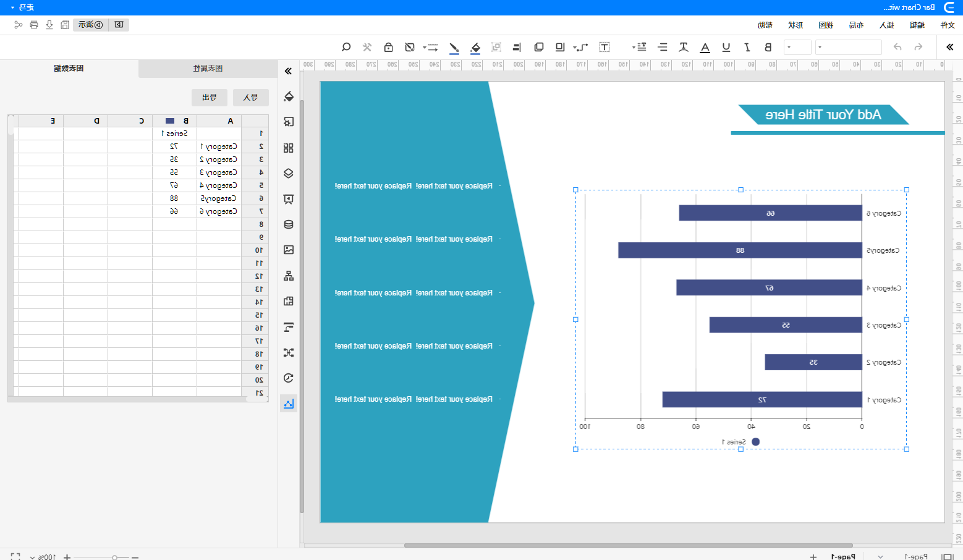Open the 文件 menu
963x560 pixels.
click(x=947, y=25)
